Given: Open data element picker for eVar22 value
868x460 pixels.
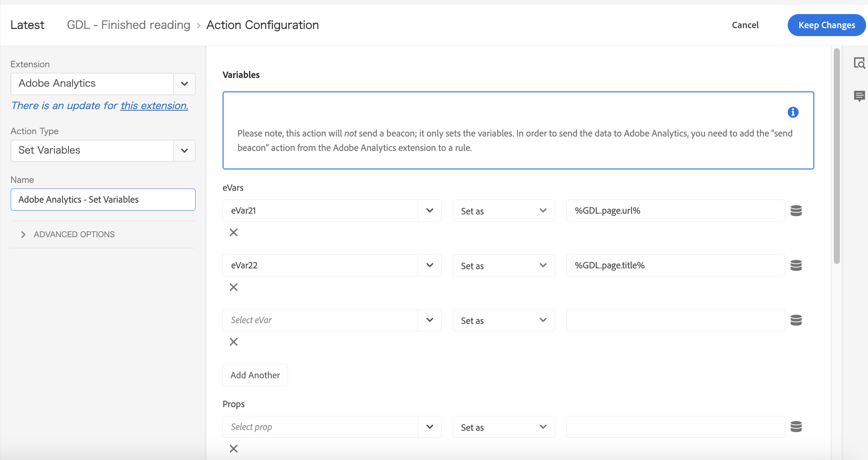Looking at the screenshot, I should tap(796, 265).
